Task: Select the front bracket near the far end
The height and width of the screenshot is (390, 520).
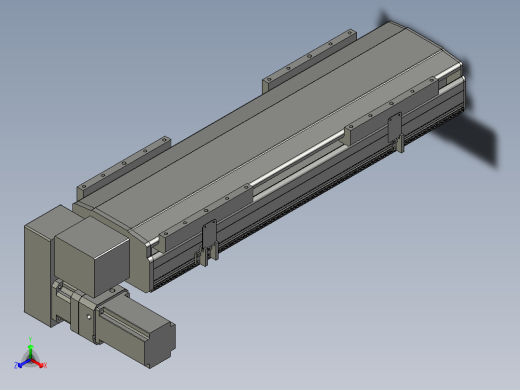Action: [x=391, y=110]
